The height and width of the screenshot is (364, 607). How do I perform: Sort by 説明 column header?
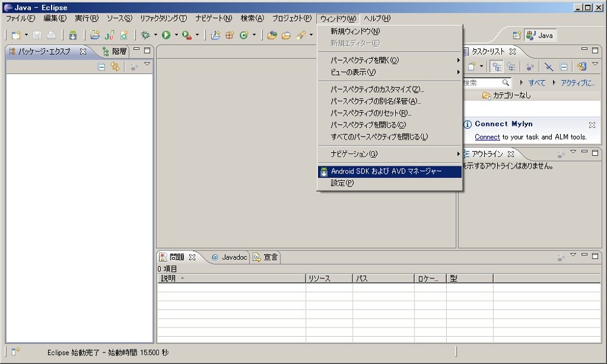231,278
